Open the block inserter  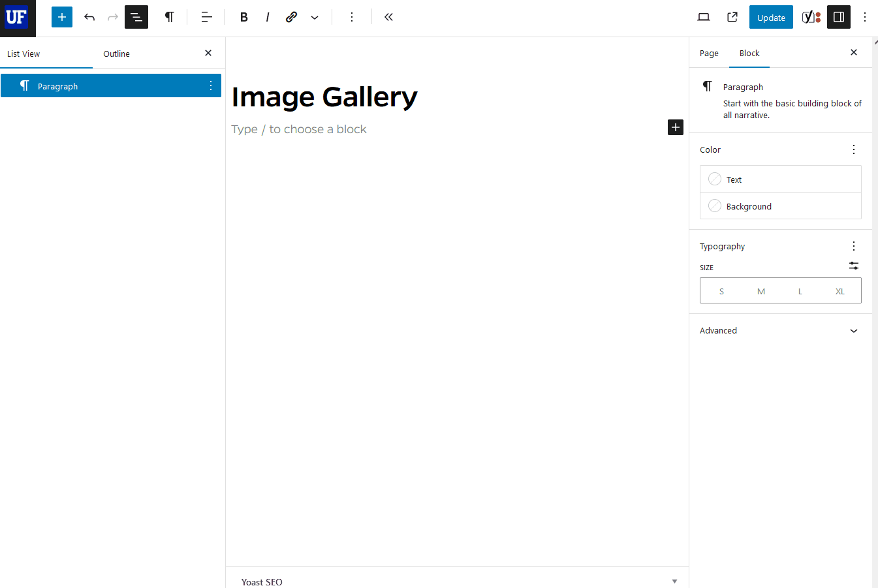pos(61,17)
